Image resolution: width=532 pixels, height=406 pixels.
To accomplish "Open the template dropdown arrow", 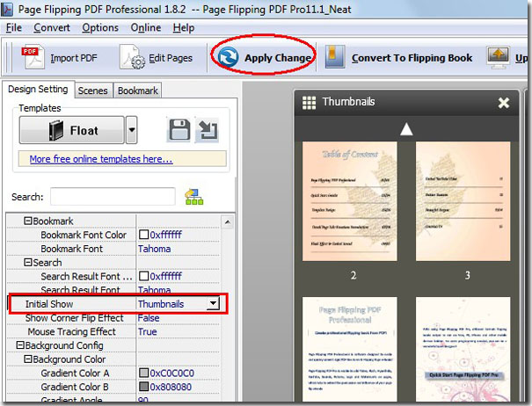I will point(132,130).
